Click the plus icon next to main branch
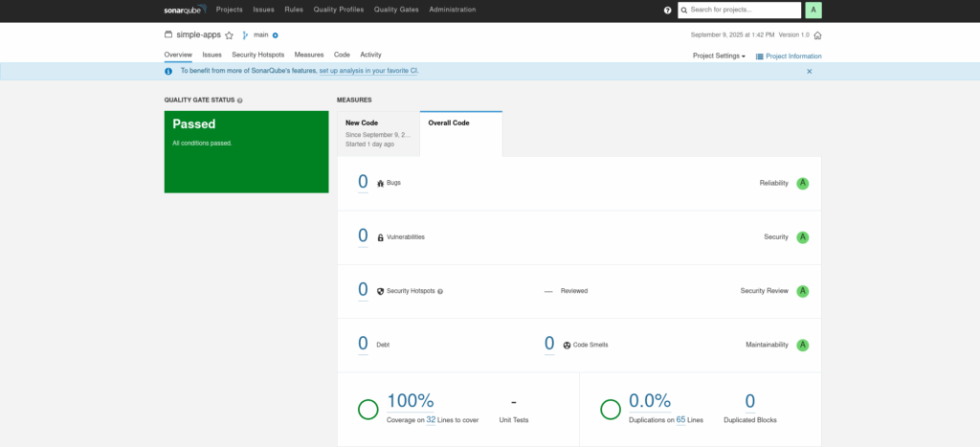The height and width of the screenshot is (447, 980). (x=276, y=35)
